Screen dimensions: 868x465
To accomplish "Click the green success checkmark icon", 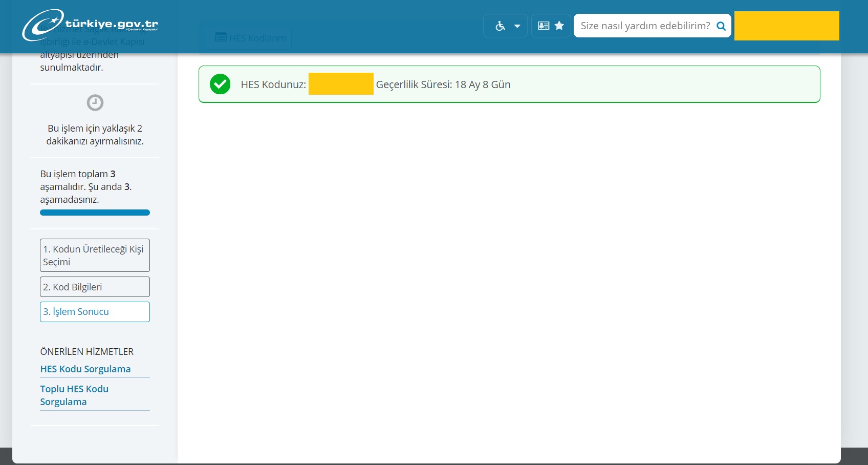I will coord(220,84).
